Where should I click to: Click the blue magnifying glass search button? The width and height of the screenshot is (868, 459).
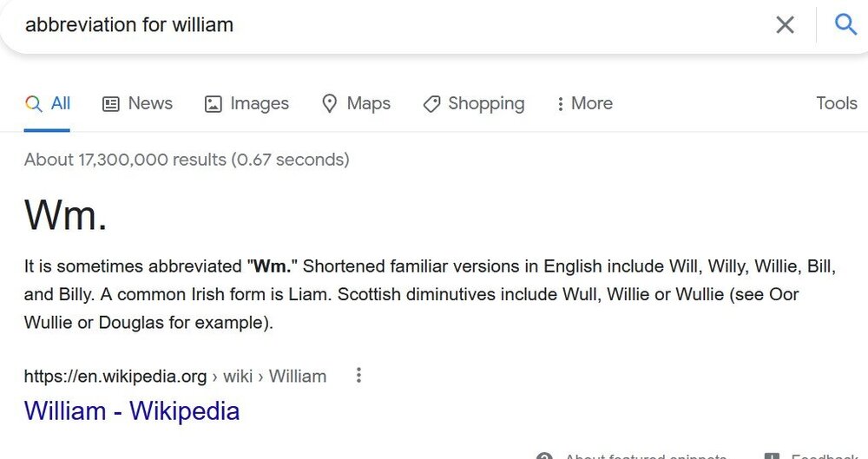point(845,24)
